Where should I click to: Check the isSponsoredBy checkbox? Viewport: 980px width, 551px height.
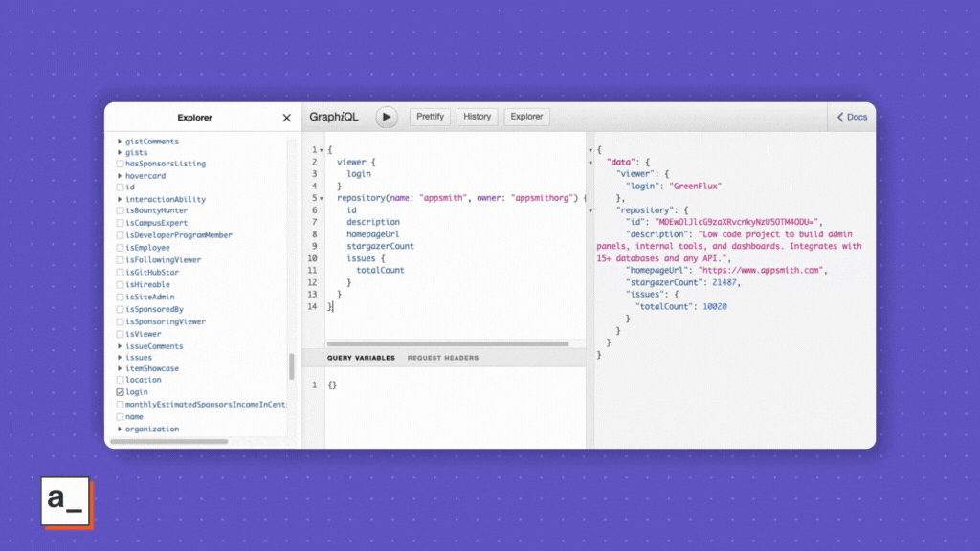tap(120, 309)
